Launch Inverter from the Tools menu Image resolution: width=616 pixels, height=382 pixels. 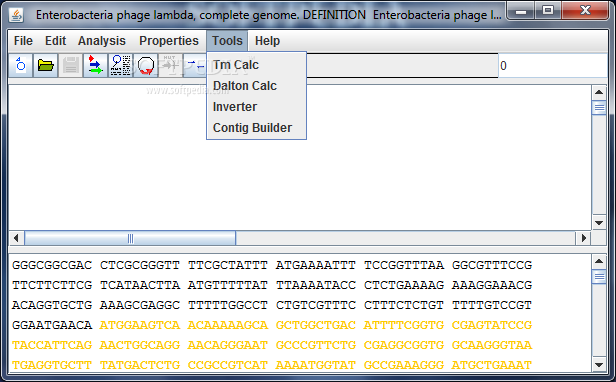[257, 107]
